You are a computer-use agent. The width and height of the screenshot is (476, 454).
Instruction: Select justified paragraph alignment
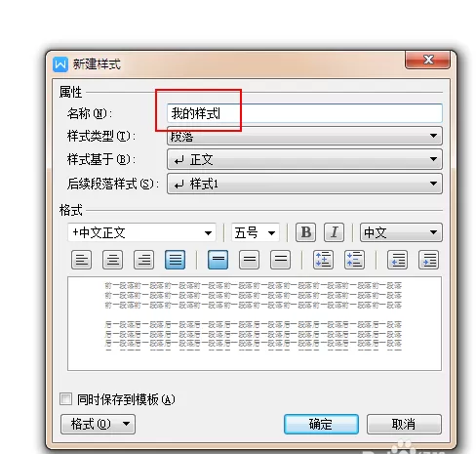[175, 260]
